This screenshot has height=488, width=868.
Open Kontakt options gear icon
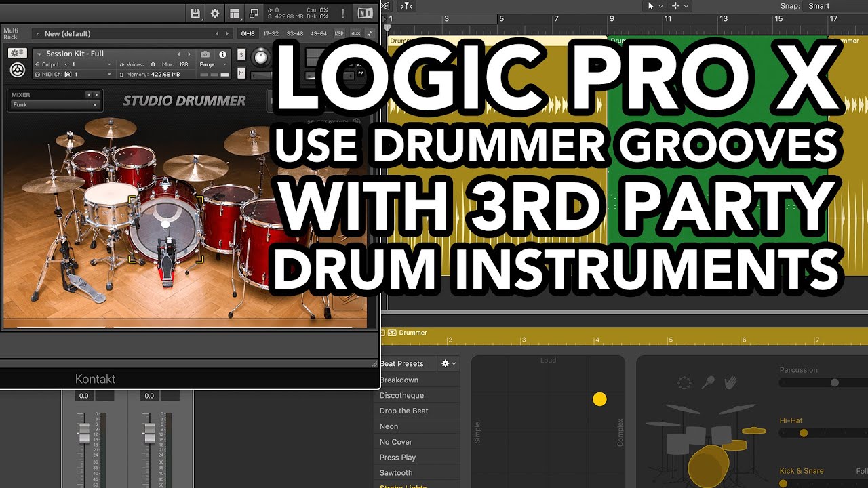click(x=215, y=13)
